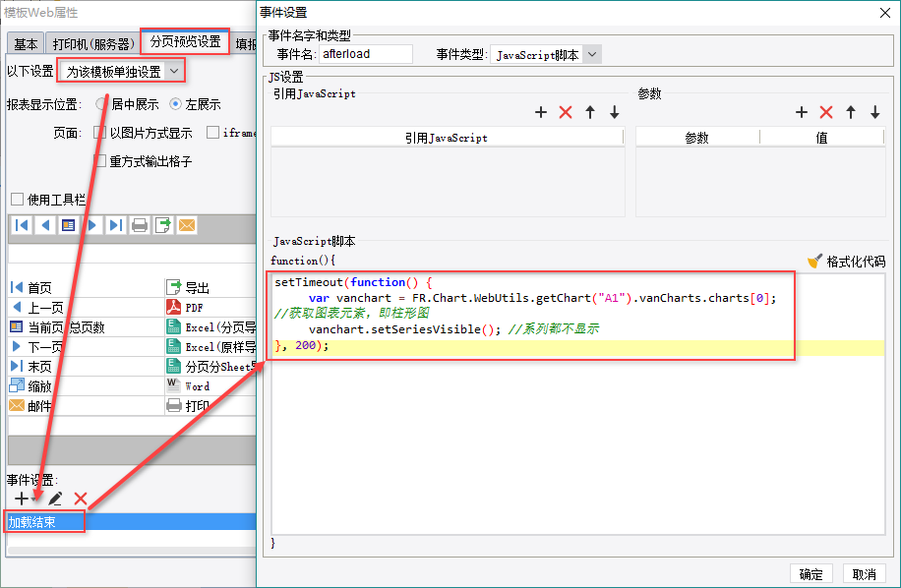Select 当前页/总页数 item in list

87,327
